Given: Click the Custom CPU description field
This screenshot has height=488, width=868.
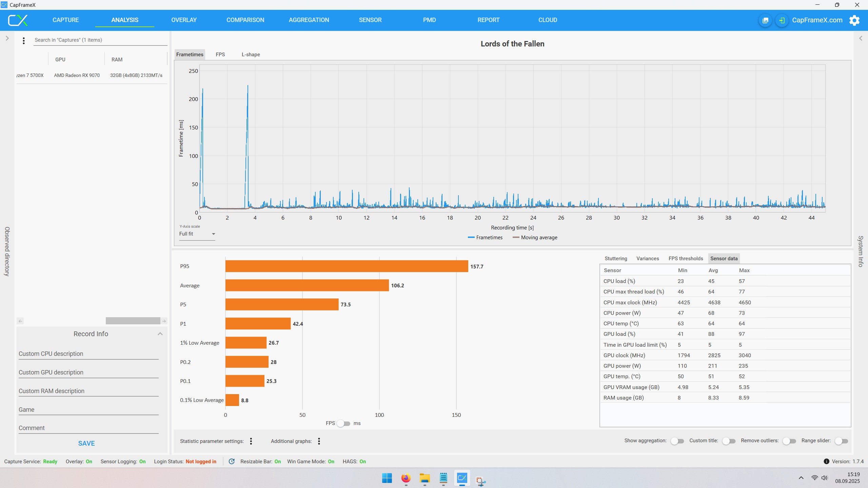Looking at the screenshot, I should (88, 354).
